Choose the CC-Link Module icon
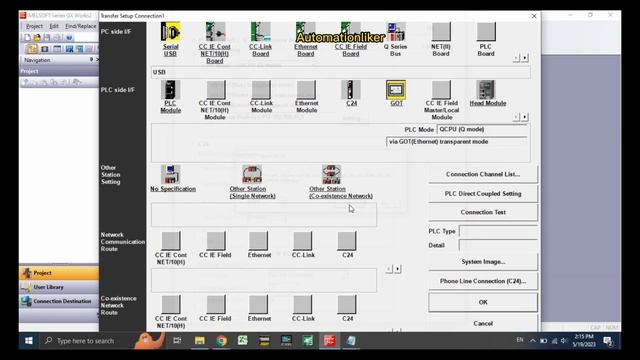The width and height of the screenshot is (640, 360). pyautogui.click(x=261, y=90)
